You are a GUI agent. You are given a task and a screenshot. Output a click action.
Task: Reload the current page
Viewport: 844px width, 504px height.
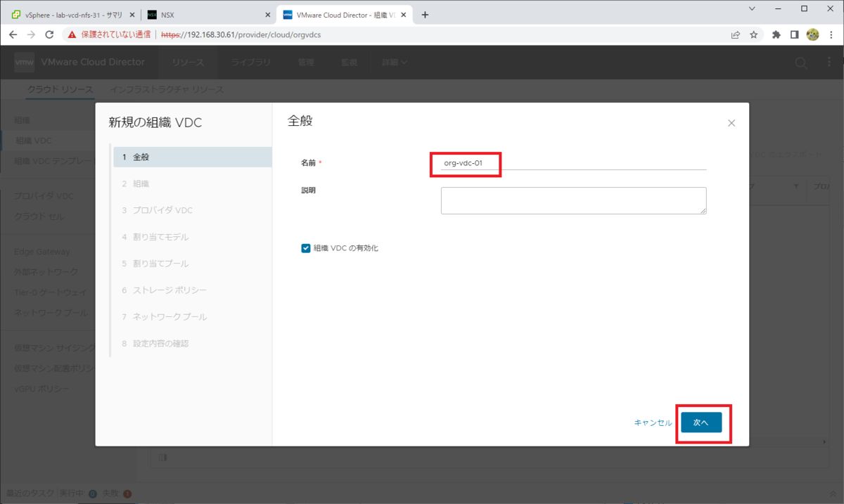coord(49,34)
